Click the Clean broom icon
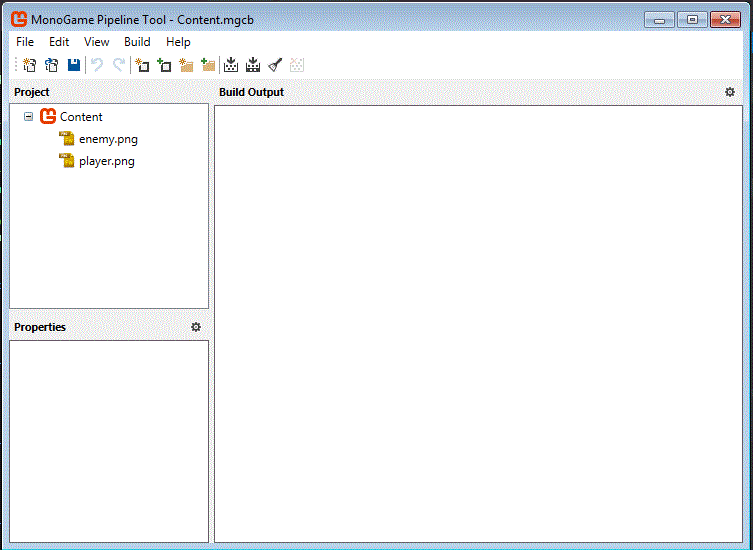The width and height of the screenshot is (753, 550). 275,65
